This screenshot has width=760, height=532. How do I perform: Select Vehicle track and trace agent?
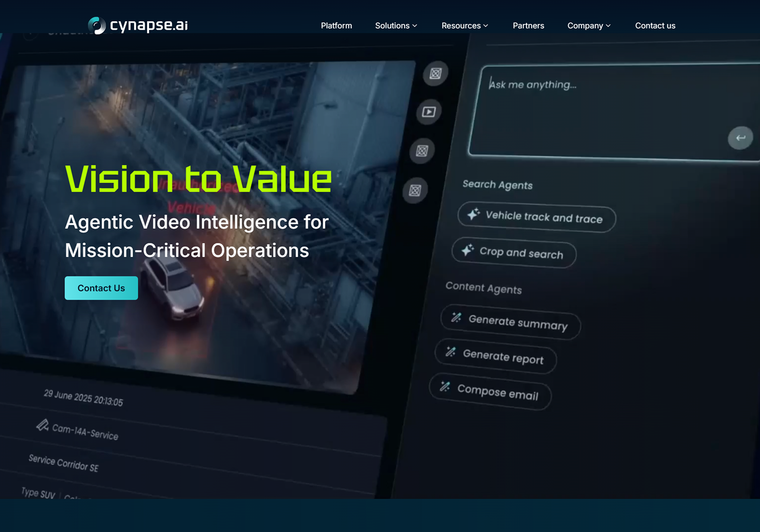click(x=537, y=217)
